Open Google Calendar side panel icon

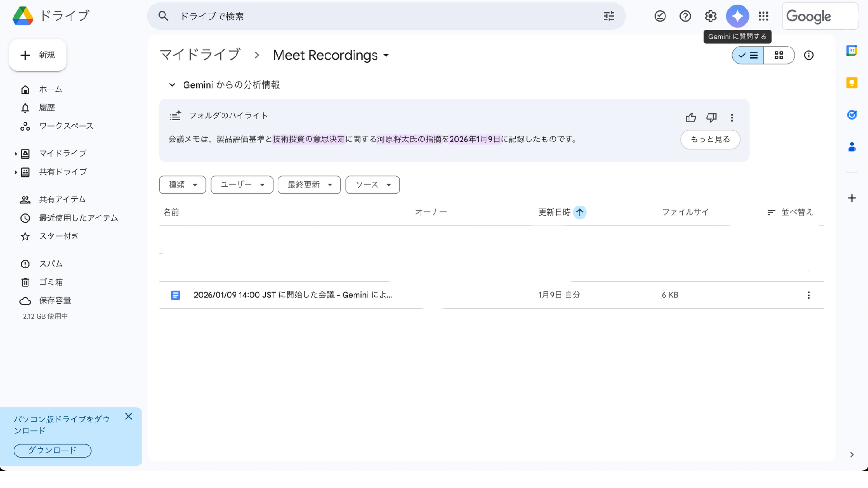852,51
